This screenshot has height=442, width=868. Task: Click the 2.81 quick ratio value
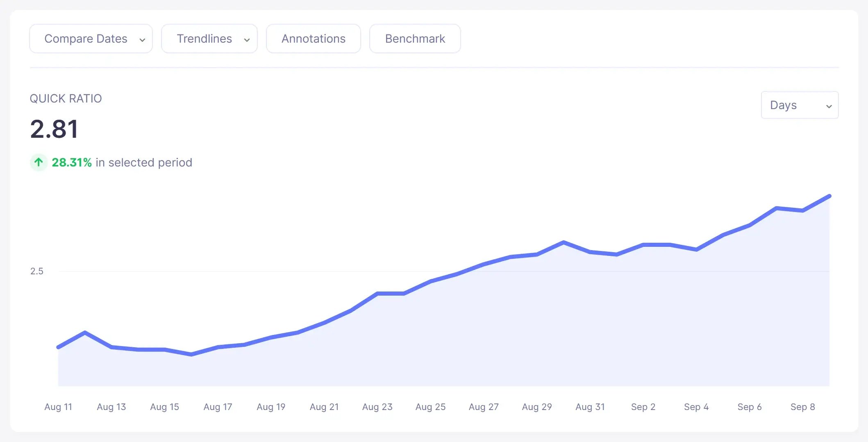(x=54, y=129)
